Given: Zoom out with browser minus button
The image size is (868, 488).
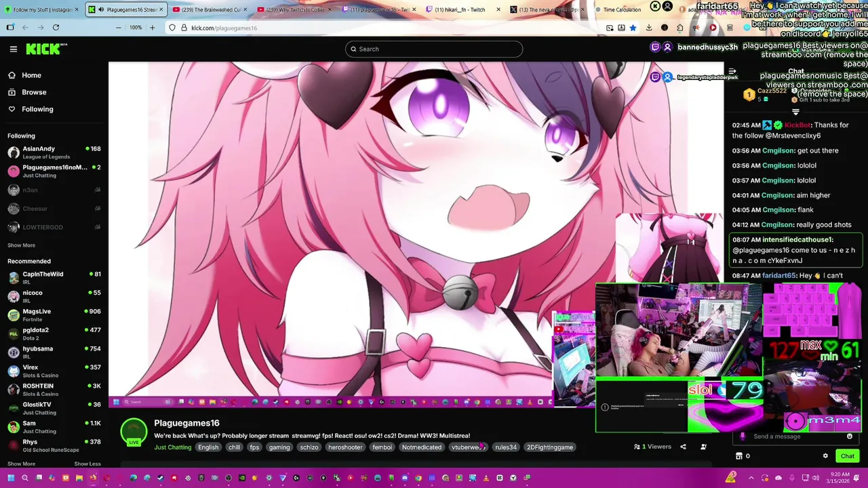Looking at the screenshot, I should pyautogui.click(x=119, y=28).
